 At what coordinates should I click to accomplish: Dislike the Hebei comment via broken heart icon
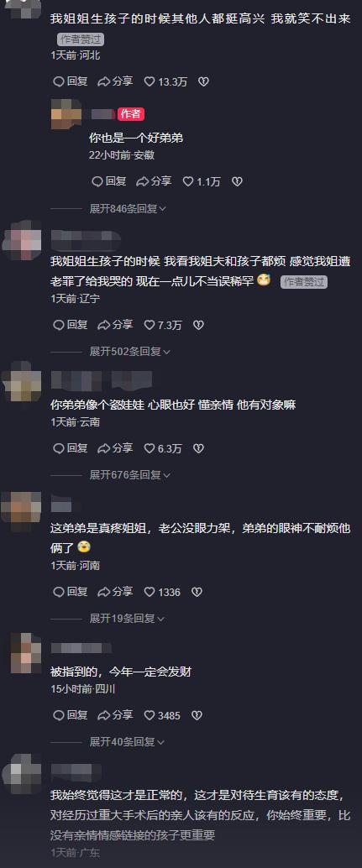[x=203, y=81]
